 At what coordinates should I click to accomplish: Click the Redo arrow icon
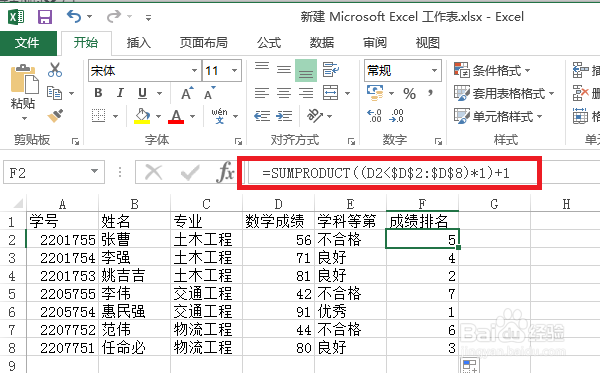[x=114, y=17]
